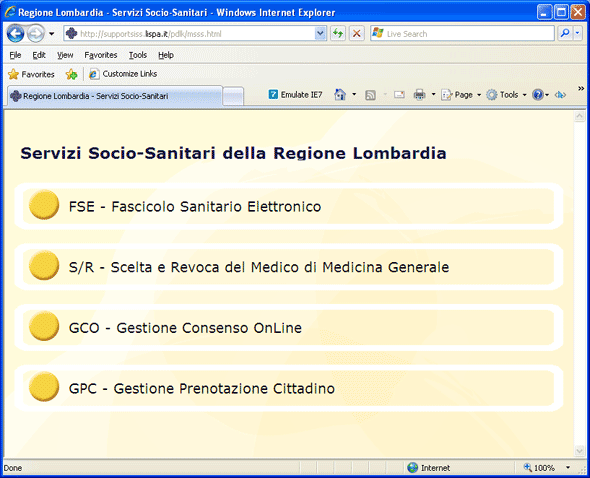The image size is (590, 478).
Task: Go back with the Back arrow button
Action: pos(15,34)
